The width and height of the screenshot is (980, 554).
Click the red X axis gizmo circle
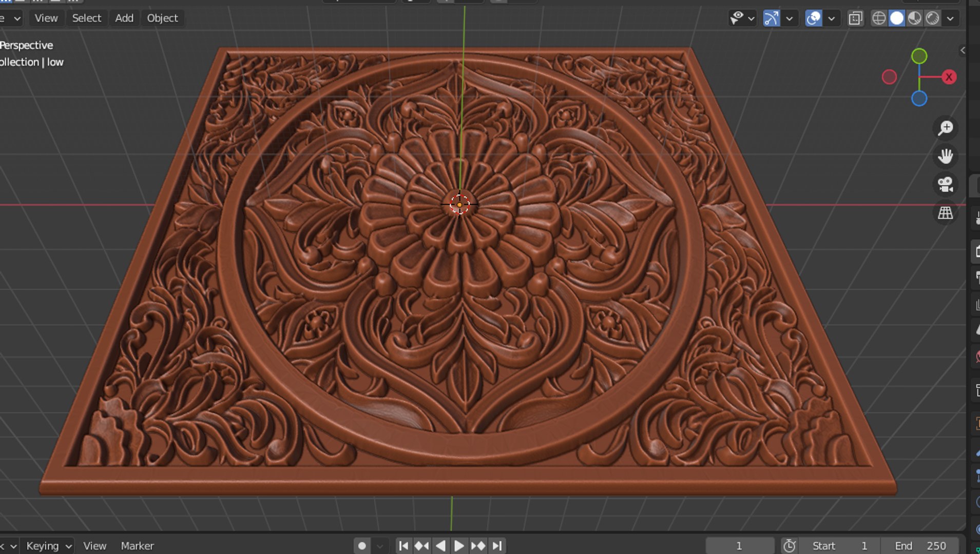[949, 77]
